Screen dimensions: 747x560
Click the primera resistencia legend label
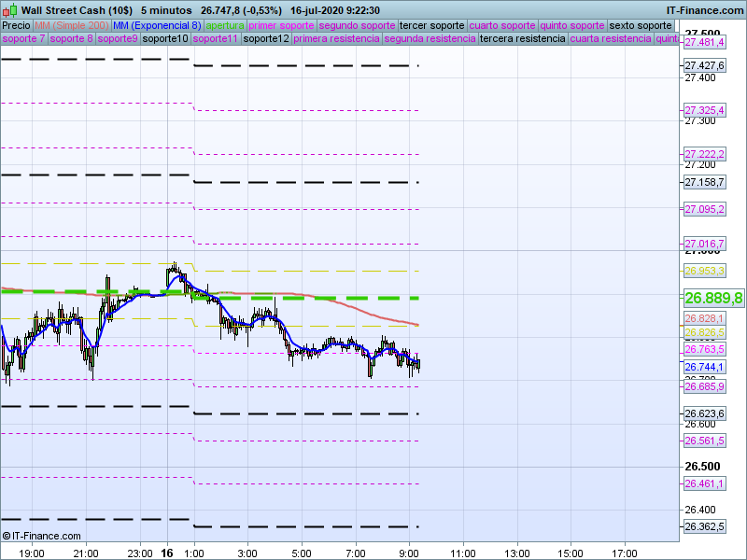336,39
